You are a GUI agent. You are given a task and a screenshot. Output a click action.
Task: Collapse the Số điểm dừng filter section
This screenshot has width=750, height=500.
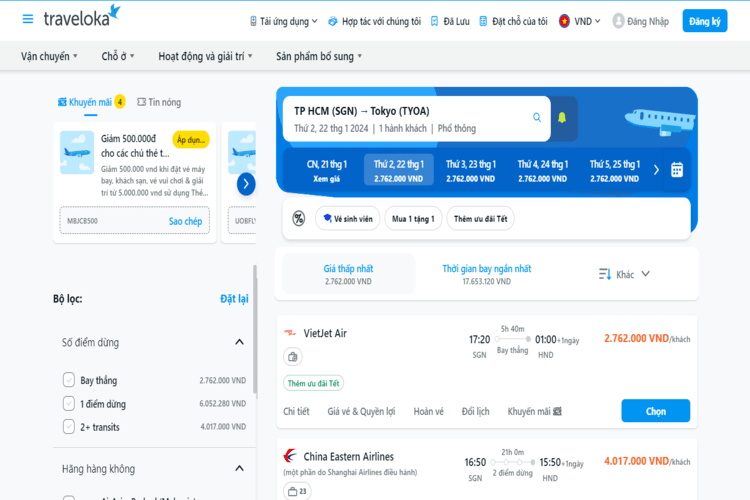pyautogui.click(x=240, y=342)
